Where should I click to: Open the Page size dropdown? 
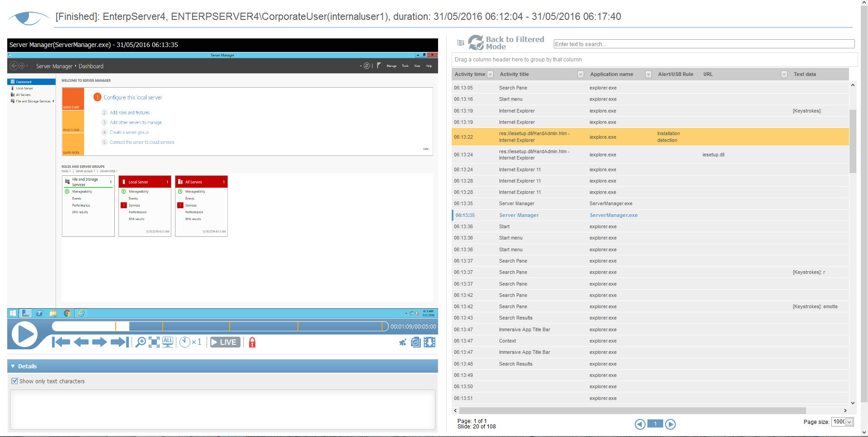pos(849,422)
